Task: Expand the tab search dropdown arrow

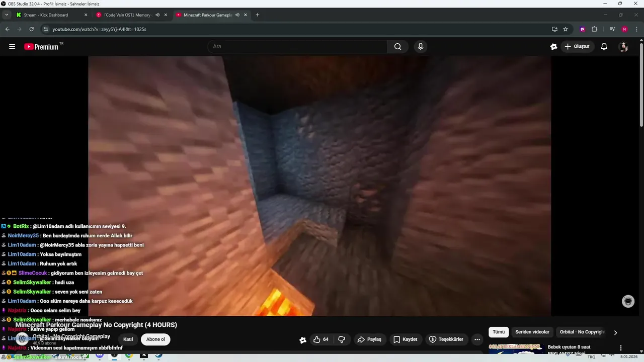Action: pyautogui.click(x=7, y=15)
